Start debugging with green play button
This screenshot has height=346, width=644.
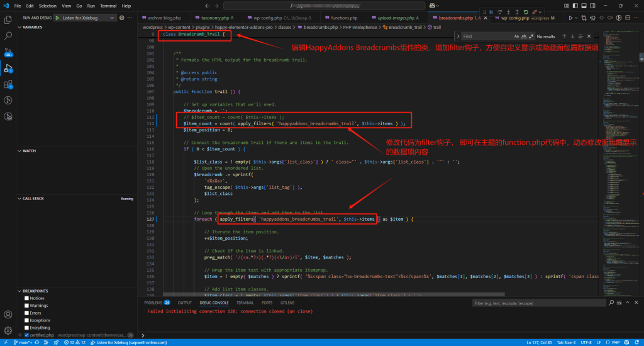57,18
